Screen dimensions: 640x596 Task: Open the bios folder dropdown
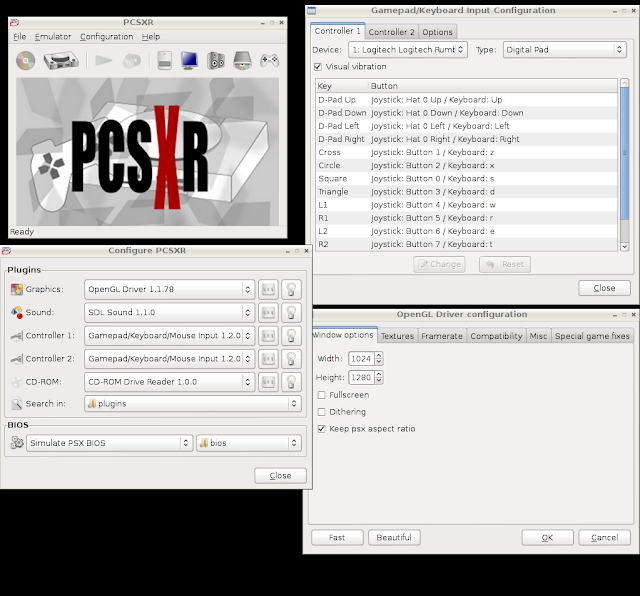point(249,443)
